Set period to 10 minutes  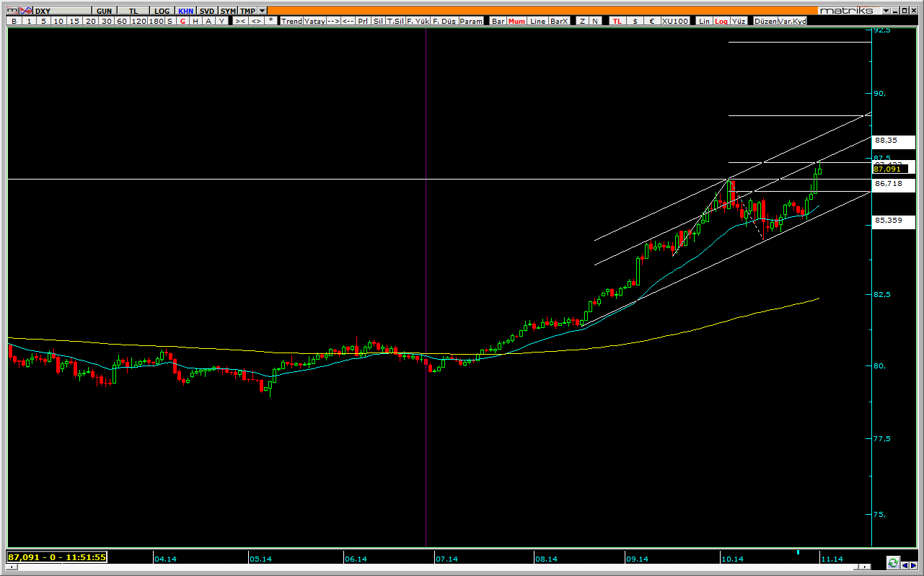[58, 21]
